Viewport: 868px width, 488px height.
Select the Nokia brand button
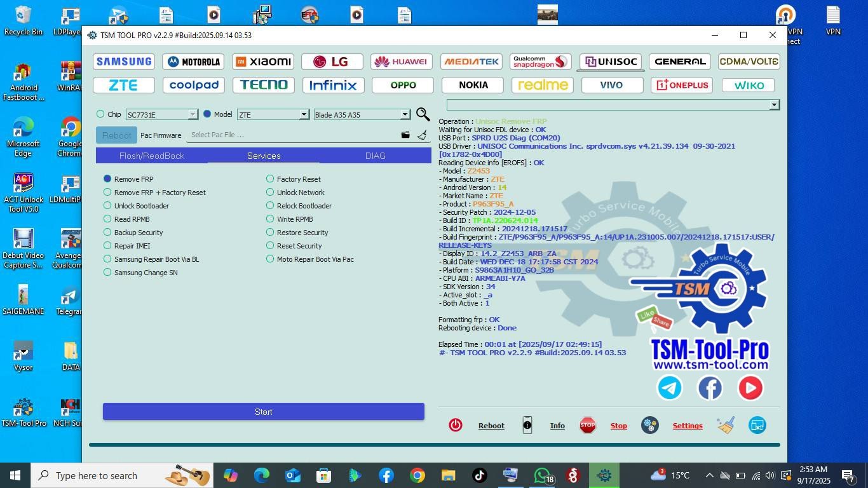click(x=473, y=85)
